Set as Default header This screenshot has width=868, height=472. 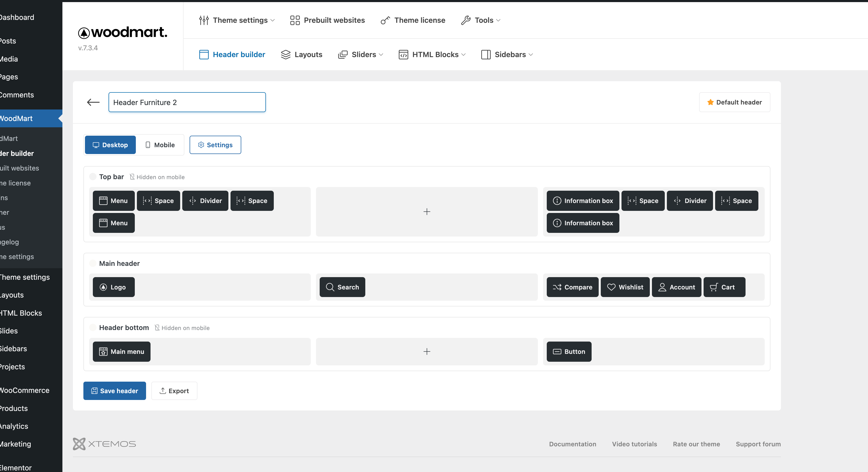[734, 102]
